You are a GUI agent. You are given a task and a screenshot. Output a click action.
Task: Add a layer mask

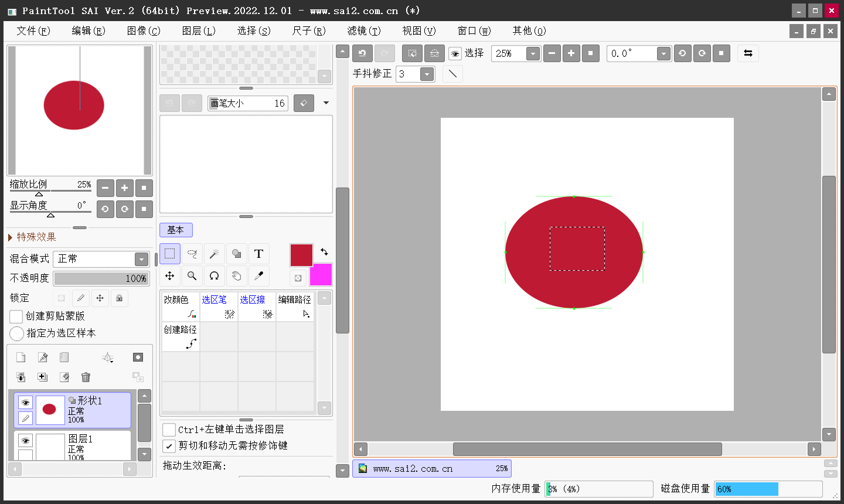(x=138, y=357)
